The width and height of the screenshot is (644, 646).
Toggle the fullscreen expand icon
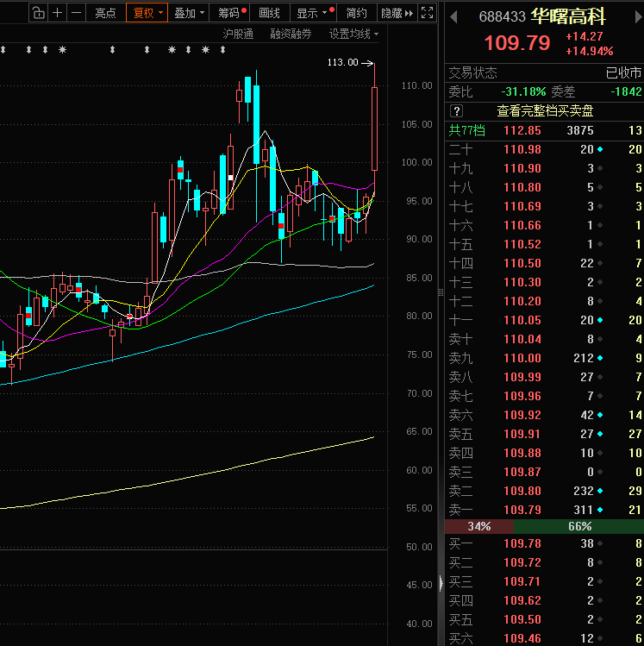[x=428, y=13]
